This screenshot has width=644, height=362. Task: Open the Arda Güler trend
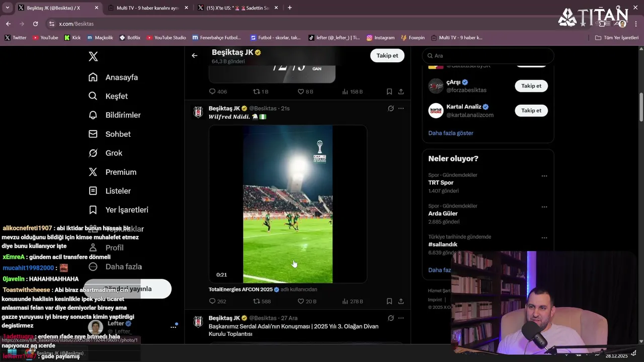(443, 214)
